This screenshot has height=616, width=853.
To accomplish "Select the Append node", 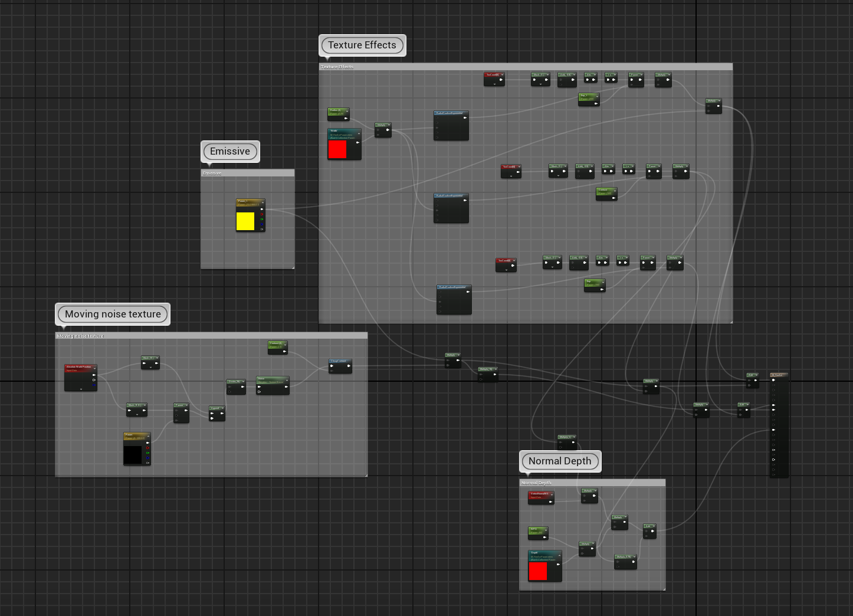I will [216, 413].
